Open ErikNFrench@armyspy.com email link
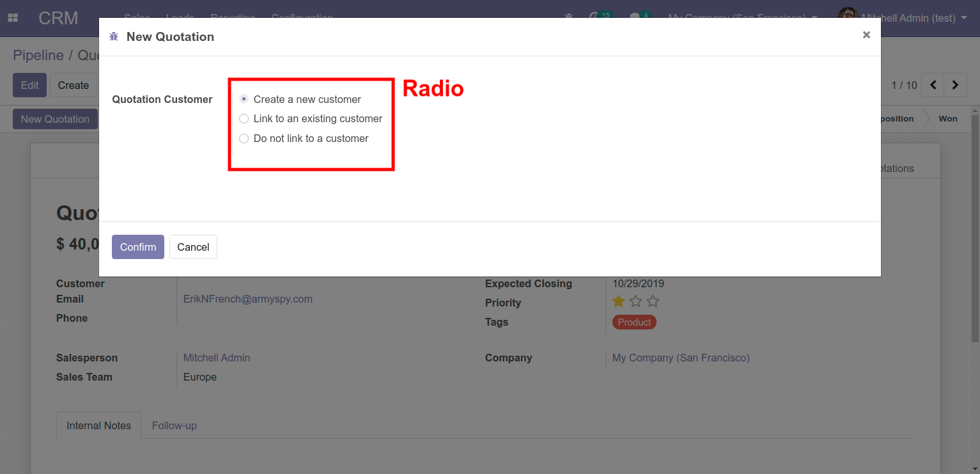The image size is (980, 474). [248, 299]
